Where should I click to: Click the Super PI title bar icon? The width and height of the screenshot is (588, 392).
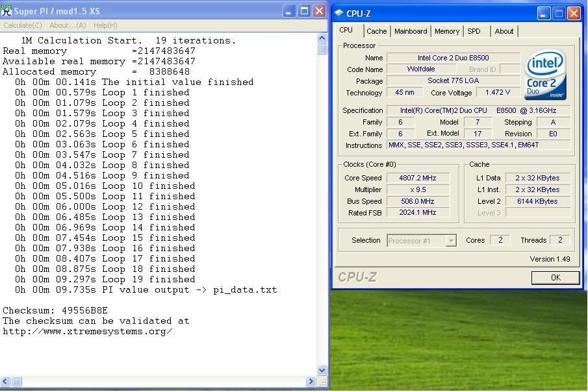[x=7, y=11]
